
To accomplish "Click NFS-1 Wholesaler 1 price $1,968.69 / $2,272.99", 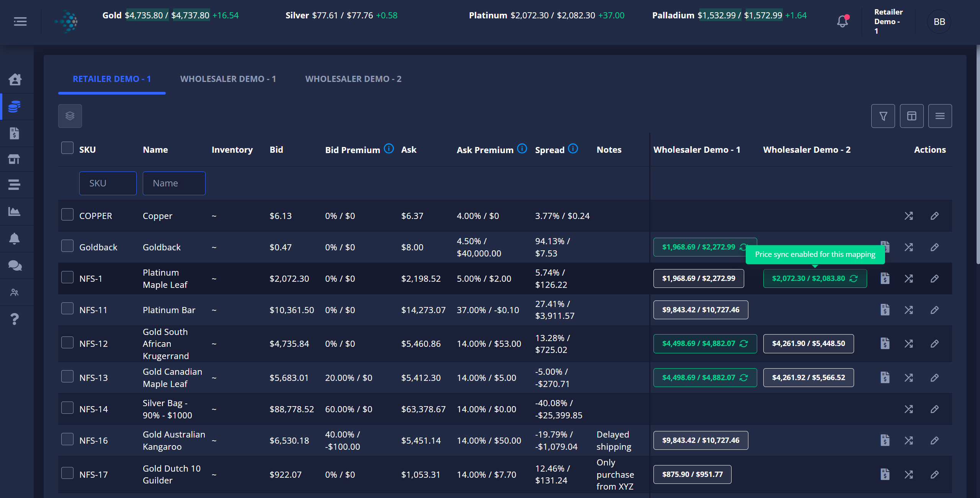I will (x=699, y=278).
